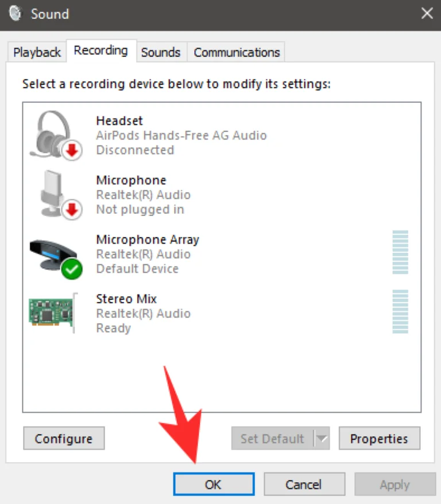Viewport: 441px width, 504px height.
Task: Click the Stereo Mix level meter
Action: 400,311
